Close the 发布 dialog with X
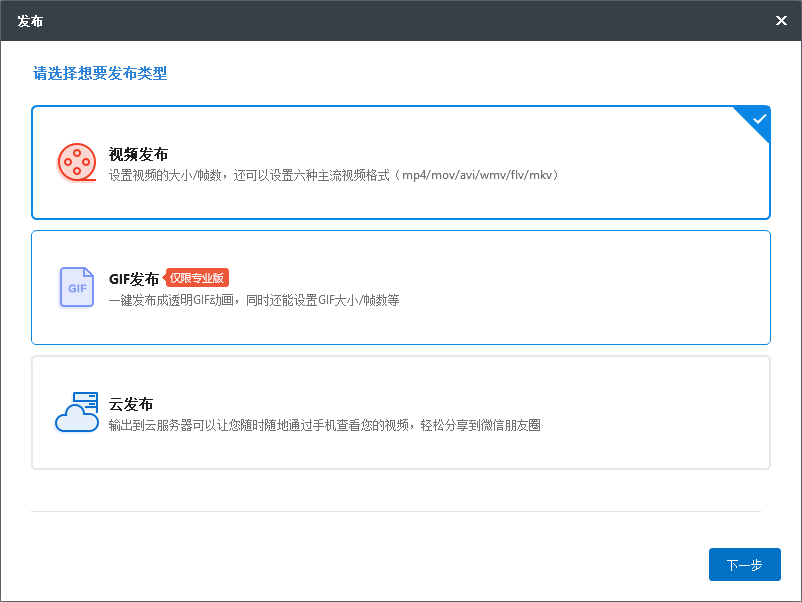The width and height of the screenshot is (802, 602). click(781, 20)
